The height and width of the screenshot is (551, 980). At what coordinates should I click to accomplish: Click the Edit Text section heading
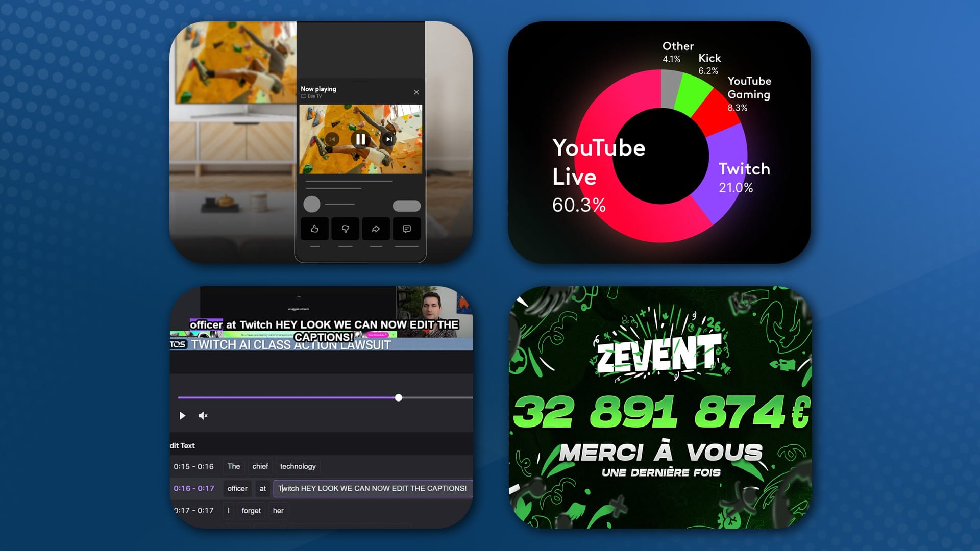tap(182, 445)
